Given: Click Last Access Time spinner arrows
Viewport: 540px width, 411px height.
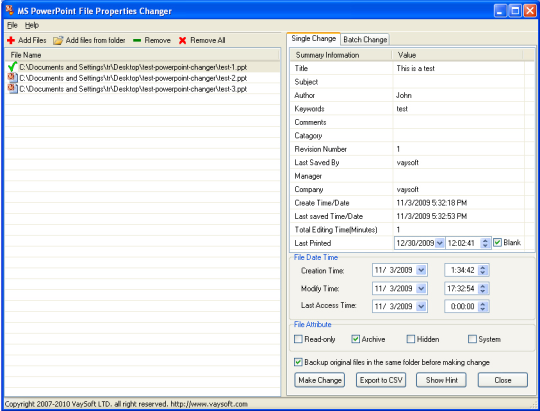Looking at the screenshot, I should [x=483, y=306].
